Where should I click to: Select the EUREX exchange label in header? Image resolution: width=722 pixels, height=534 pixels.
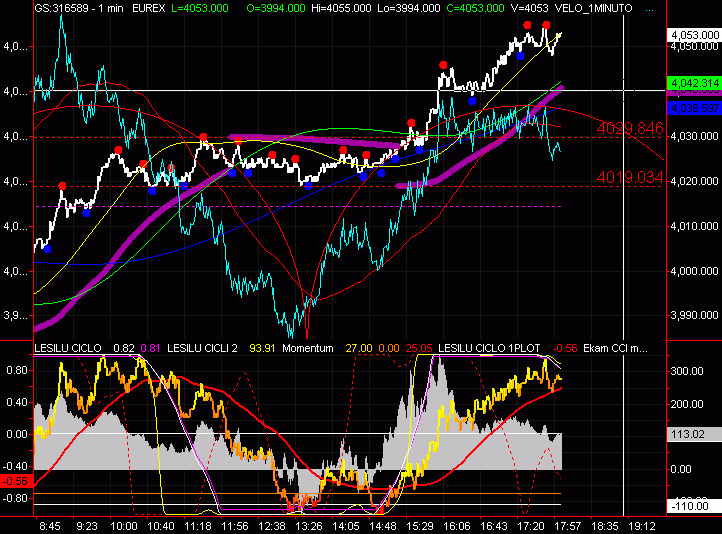click(x=148, y=8)
